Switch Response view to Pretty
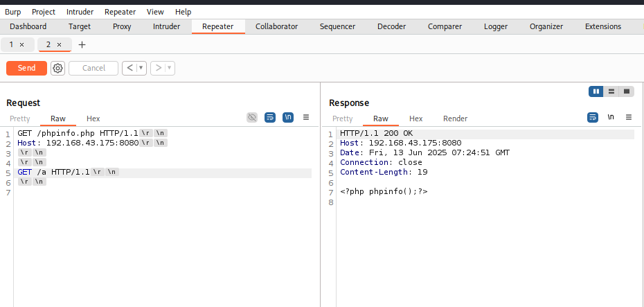The width and height of the screenshot is (644, 307). pos(343,119)
